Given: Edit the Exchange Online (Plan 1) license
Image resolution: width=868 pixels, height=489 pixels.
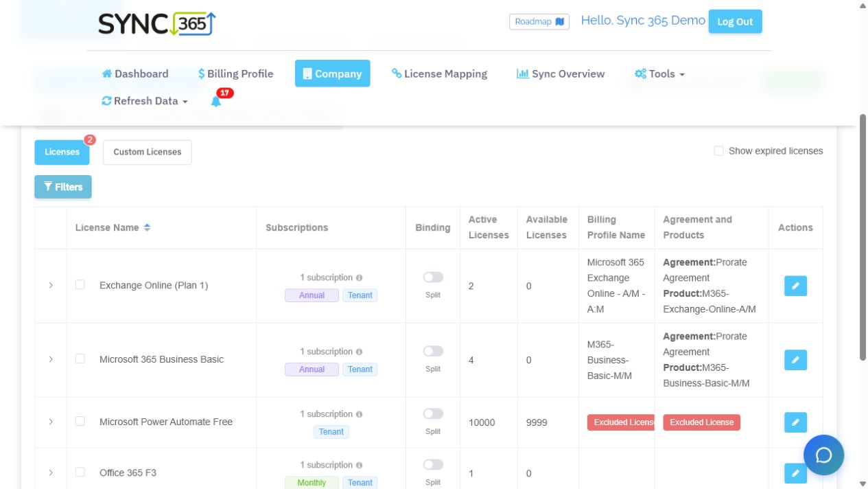Looking at the screenshot, I should click(795, 286).
